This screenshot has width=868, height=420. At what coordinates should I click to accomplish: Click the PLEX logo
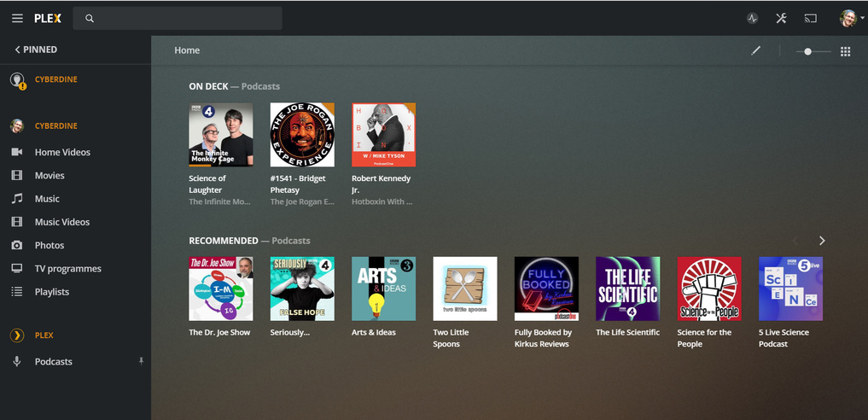point(48,18)
